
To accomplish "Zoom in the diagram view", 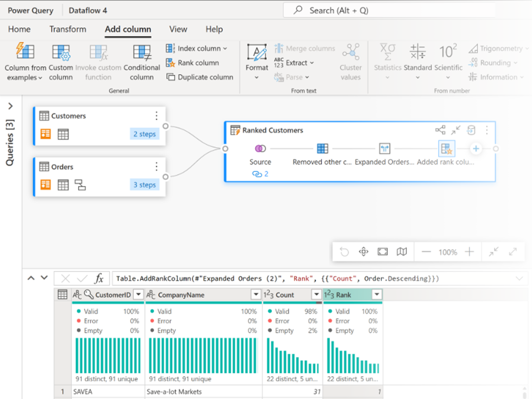I will (469, 252).
